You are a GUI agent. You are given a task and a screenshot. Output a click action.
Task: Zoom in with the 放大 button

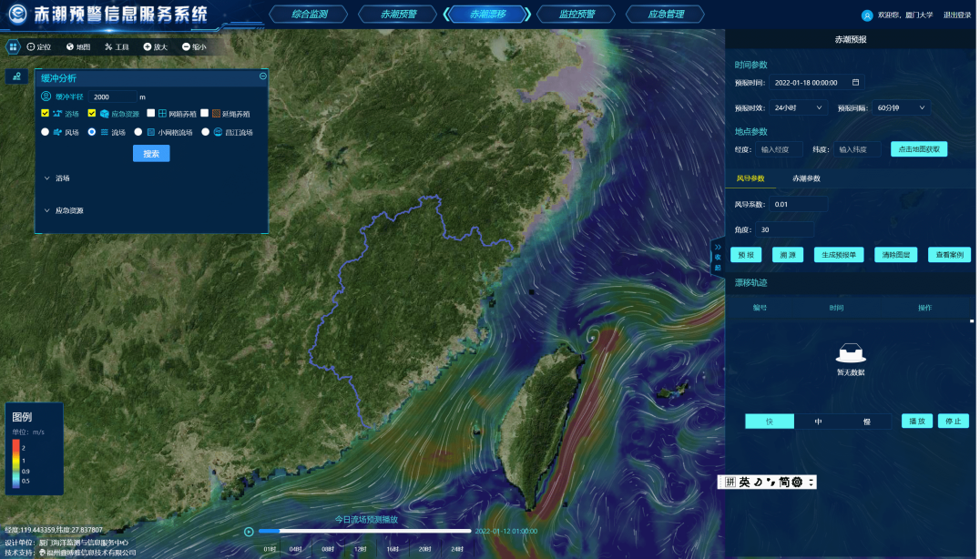pos(147,46)
